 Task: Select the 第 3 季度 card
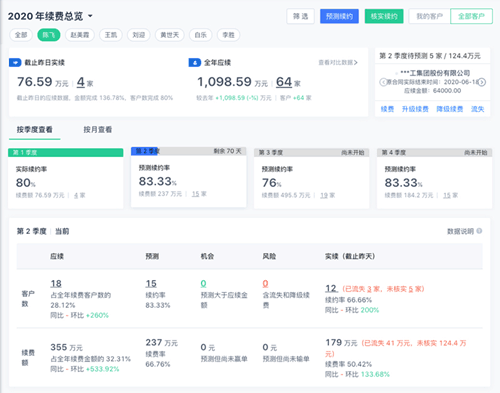[x=311, y=179]
